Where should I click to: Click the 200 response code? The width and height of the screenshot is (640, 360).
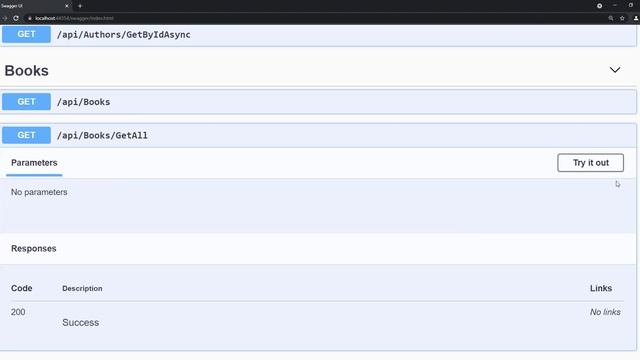(18, 312)
